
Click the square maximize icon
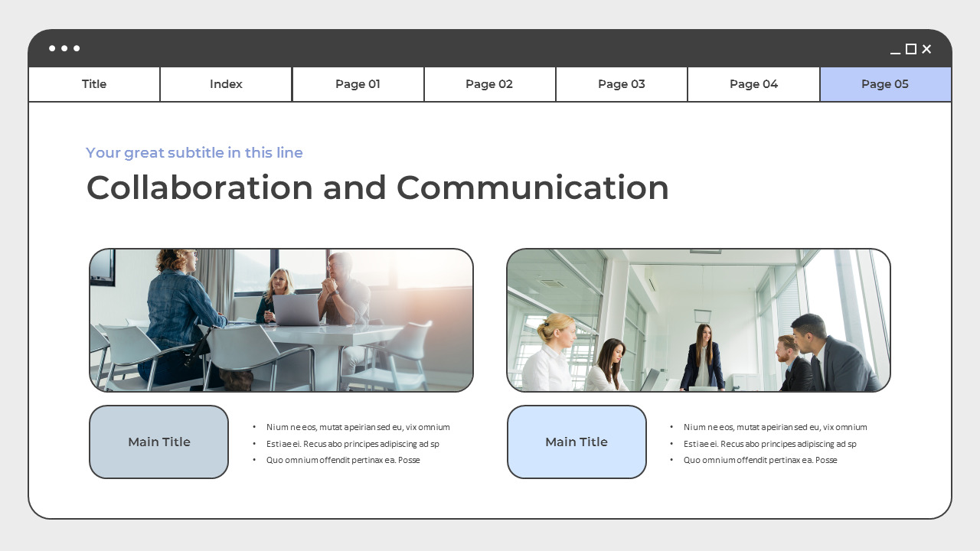[910, 48]
